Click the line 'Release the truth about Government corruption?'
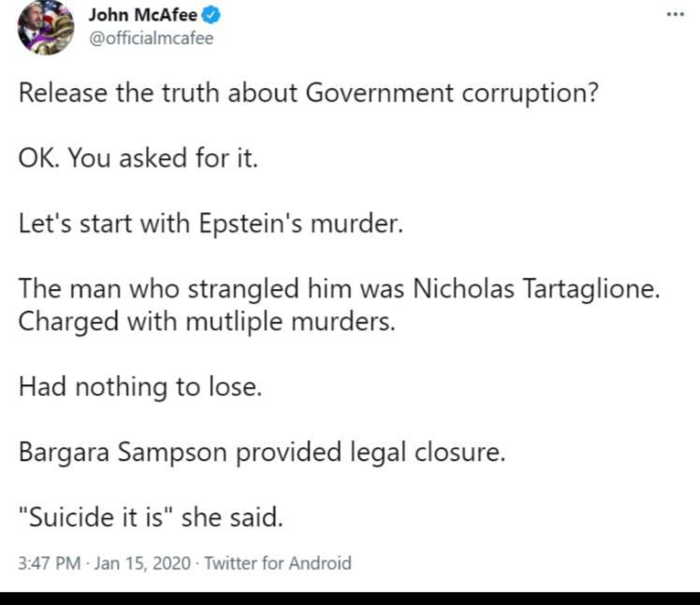 [x=309, y=94]
